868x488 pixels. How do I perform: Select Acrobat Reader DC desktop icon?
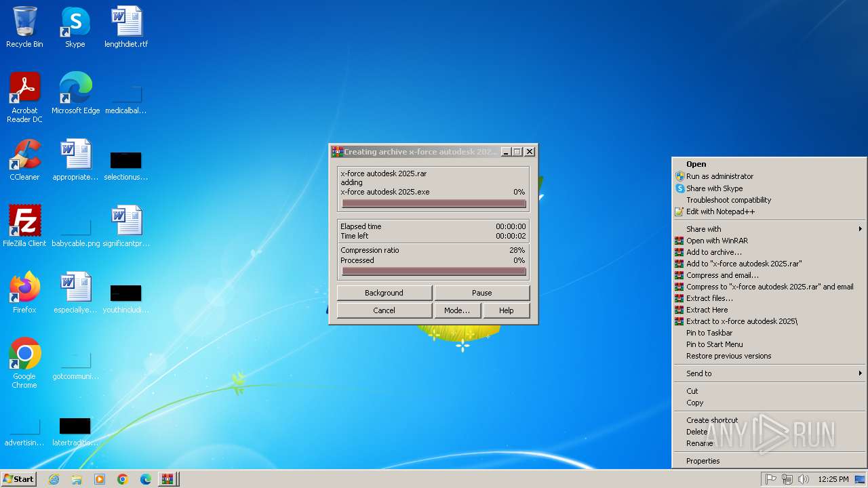coord(24,98)
